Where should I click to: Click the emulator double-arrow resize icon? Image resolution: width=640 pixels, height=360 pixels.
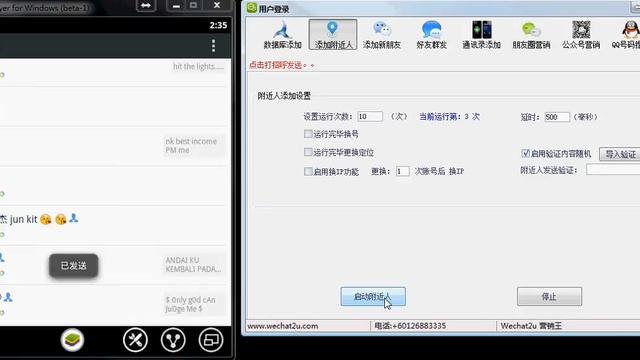[x=146, y=5]
